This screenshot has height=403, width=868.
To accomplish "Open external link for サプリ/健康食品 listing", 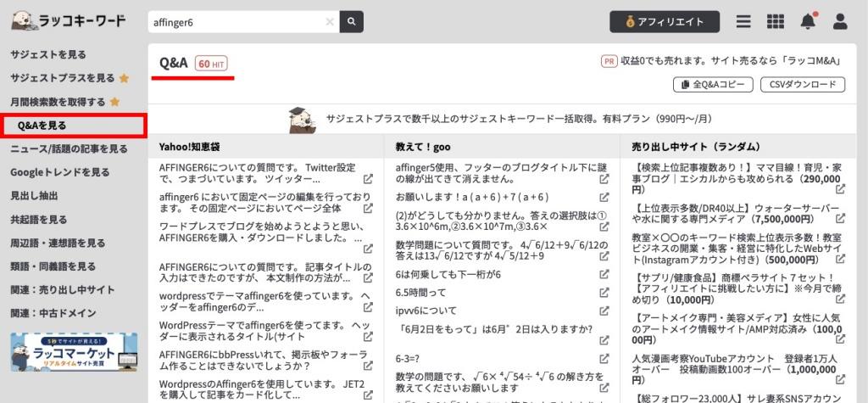I will (x=840, y=299).
